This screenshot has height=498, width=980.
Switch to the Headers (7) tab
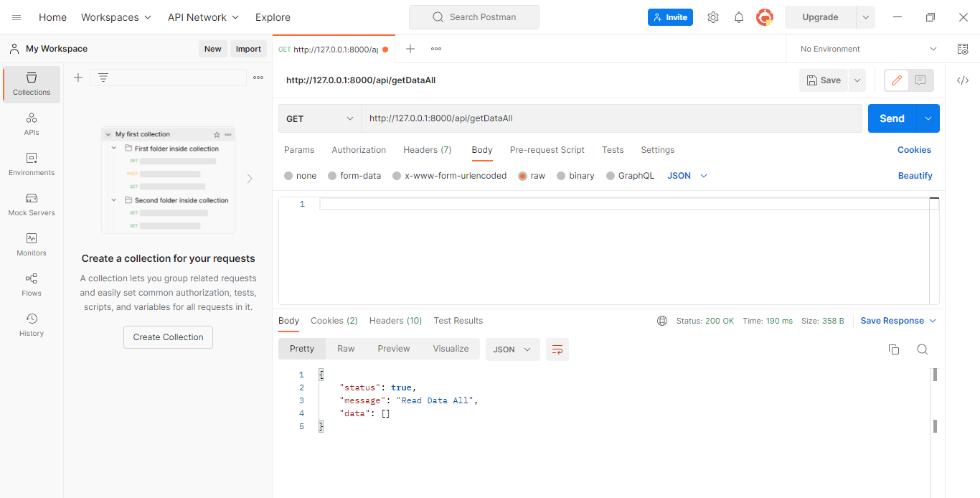coord(428,150)
